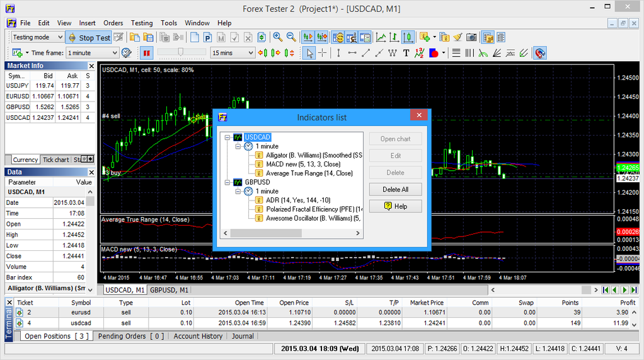Select candlestick chart icon
644x360 pixels.
[x=408, y=38]
